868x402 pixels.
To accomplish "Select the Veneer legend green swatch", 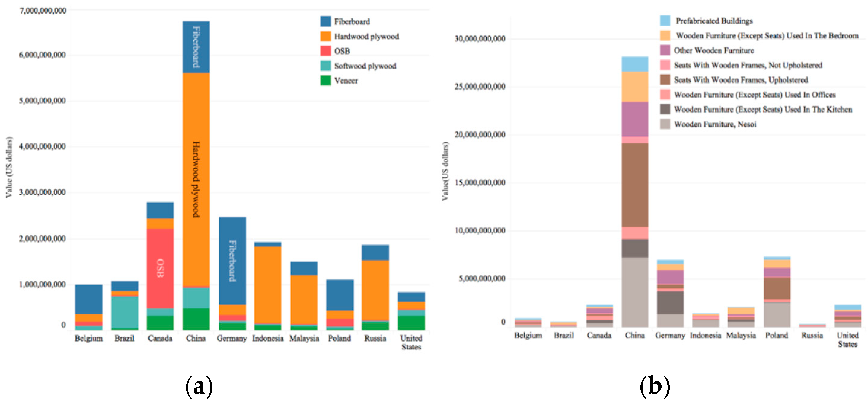I will point(325,80).
